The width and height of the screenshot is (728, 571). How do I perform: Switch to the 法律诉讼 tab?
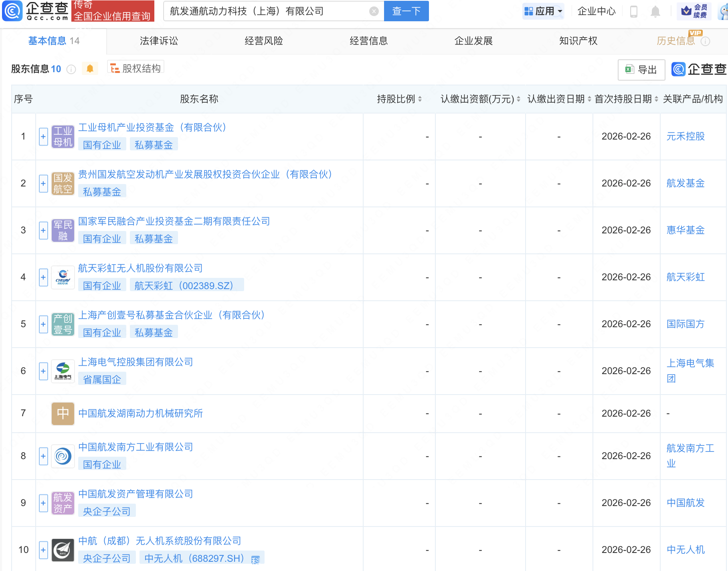coord(159,41)
